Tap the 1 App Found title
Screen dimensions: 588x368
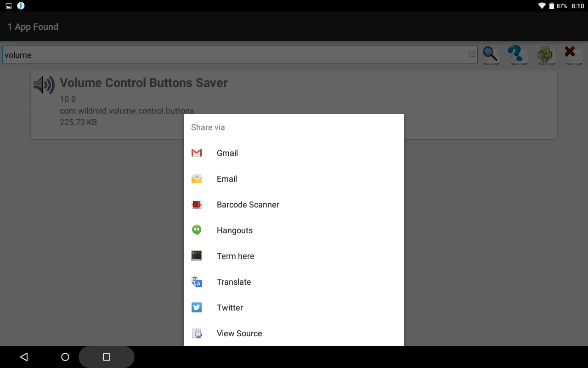tap(33, 27)
